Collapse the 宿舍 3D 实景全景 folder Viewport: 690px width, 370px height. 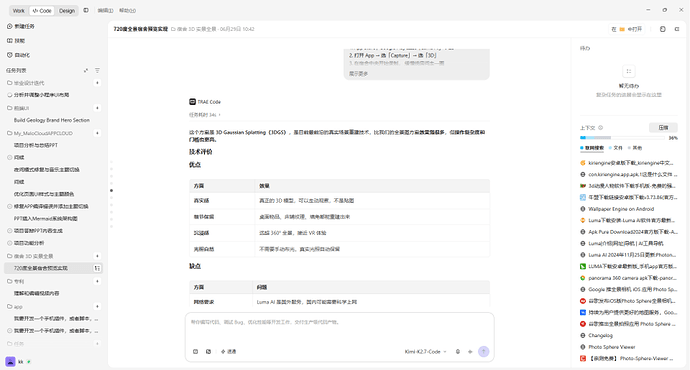tap(30, 256)
